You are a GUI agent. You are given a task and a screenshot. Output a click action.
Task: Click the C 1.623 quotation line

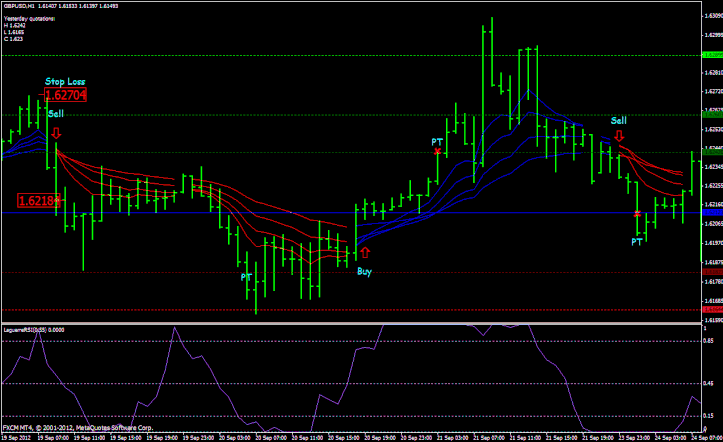[13, 39]
